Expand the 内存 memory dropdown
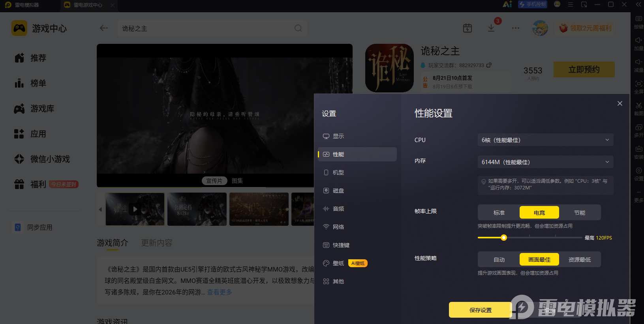644x324 pixels. [545, 162]
